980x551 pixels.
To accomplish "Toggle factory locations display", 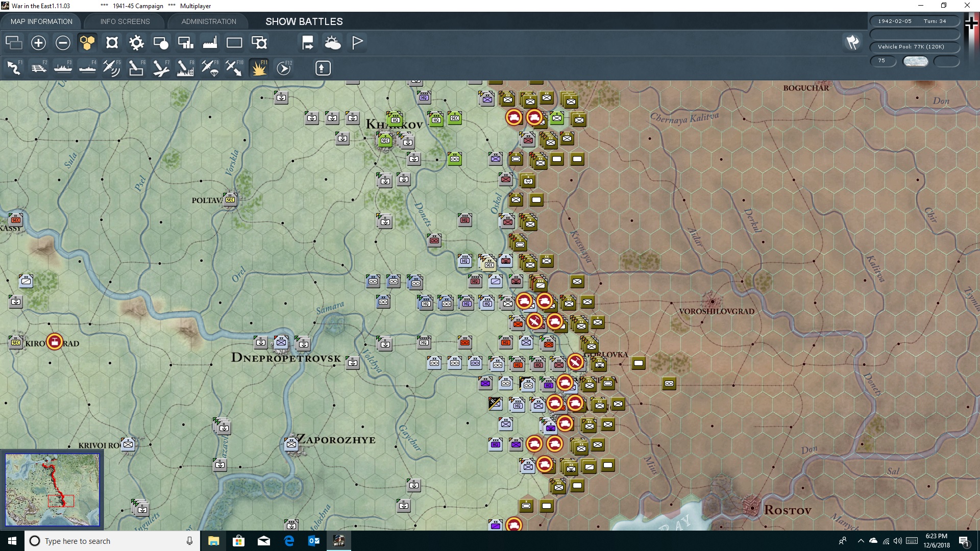I will tap(210, 43).
